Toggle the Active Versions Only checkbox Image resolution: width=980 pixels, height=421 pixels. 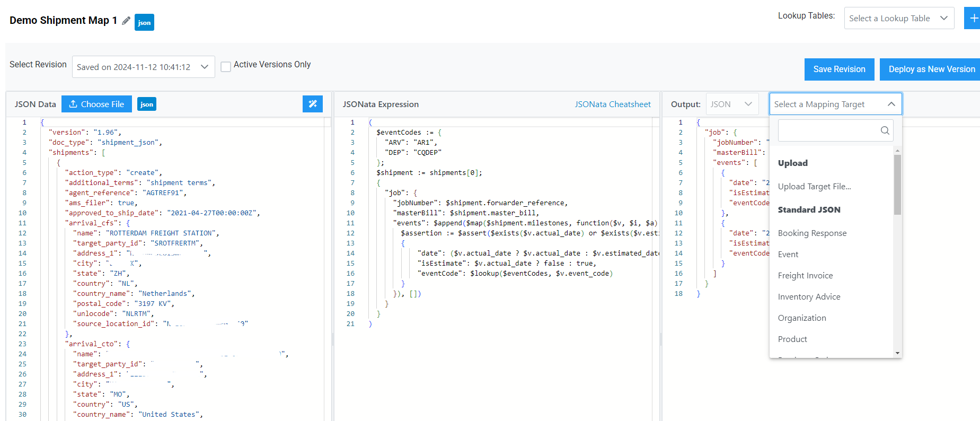tap(226, 67)
